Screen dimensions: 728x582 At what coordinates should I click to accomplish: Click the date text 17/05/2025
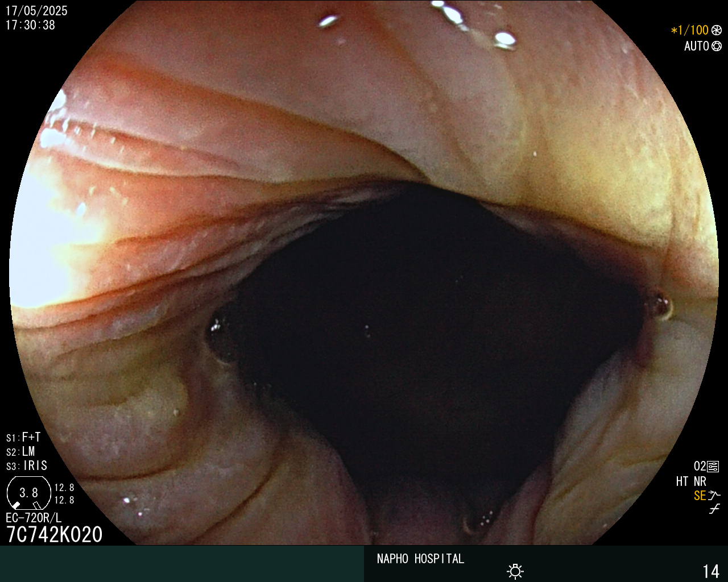[36, 11]
